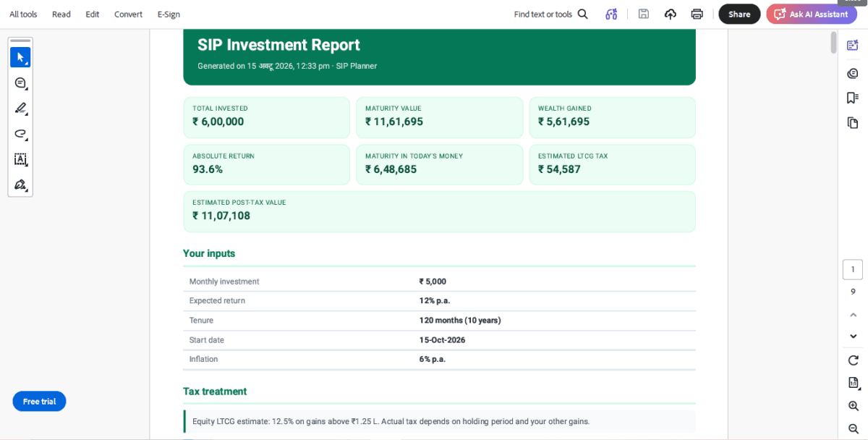The image size is (868, 440).
Task: Open the All tools menu
Action: [x=23, y=14]
